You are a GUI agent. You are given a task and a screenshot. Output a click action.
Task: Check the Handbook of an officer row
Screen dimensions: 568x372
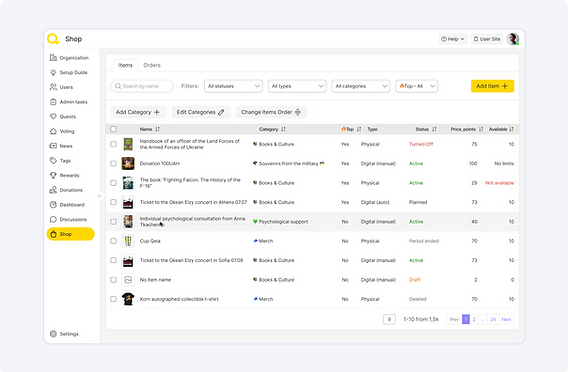(113, 144)
